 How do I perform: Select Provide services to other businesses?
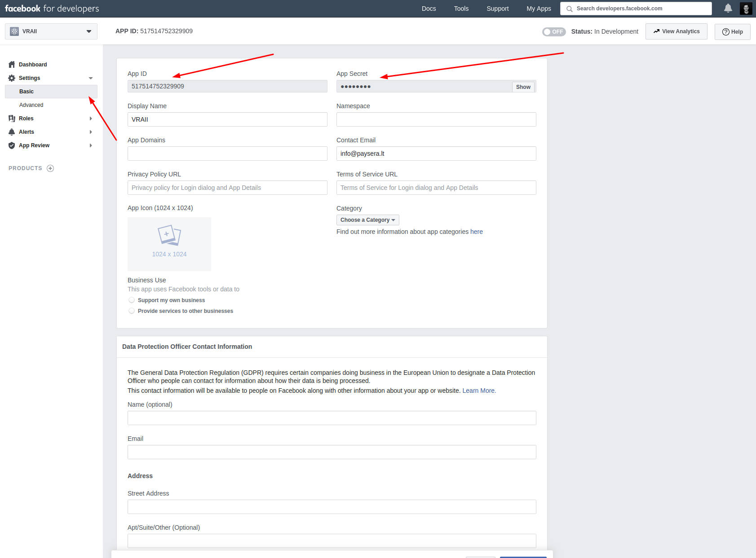(132, 311)
